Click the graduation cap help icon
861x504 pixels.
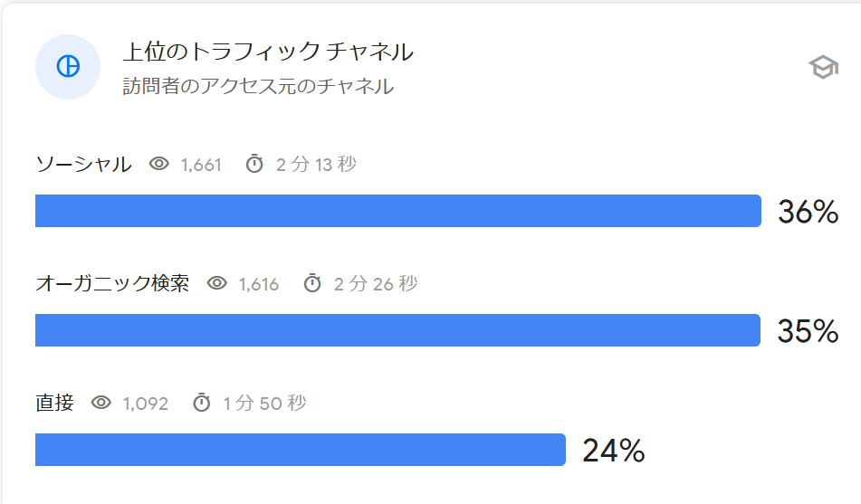(823, 67)
